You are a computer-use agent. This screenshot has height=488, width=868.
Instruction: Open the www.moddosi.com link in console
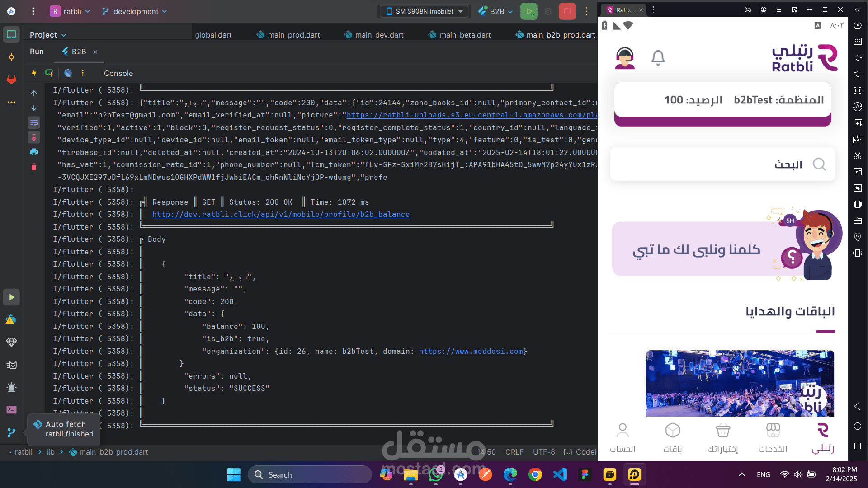471,352
